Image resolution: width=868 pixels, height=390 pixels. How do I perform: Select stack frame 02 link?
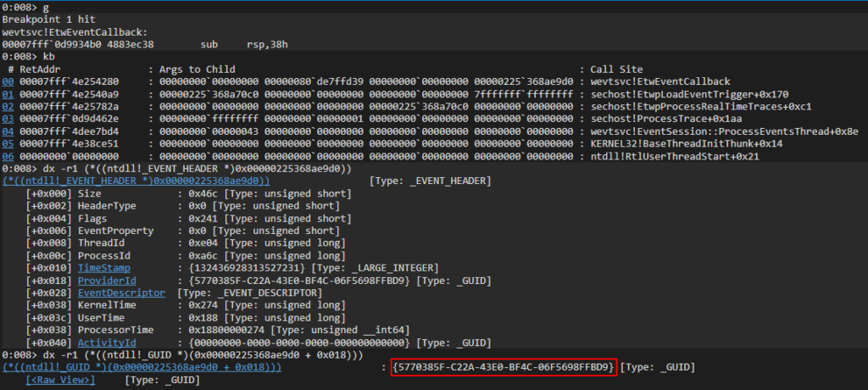pyautogui.click(x=7, y=107)
